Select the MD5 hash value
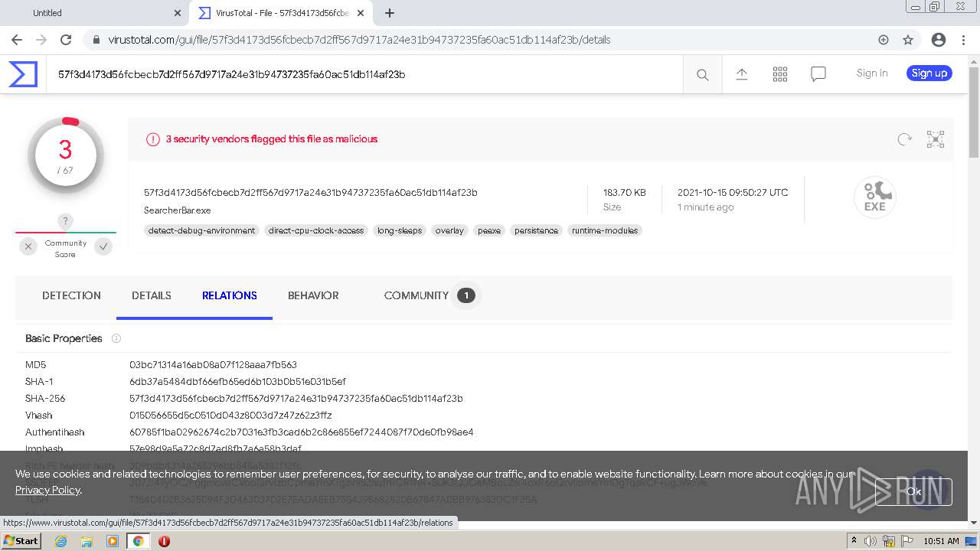Image resolution: width=980 pixels, height=551 pixels. point(213,365)
